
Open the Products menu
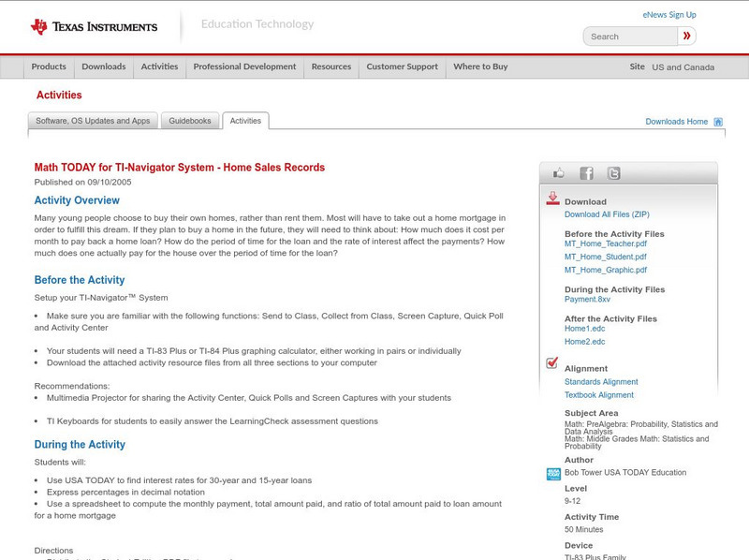(49, 66)
